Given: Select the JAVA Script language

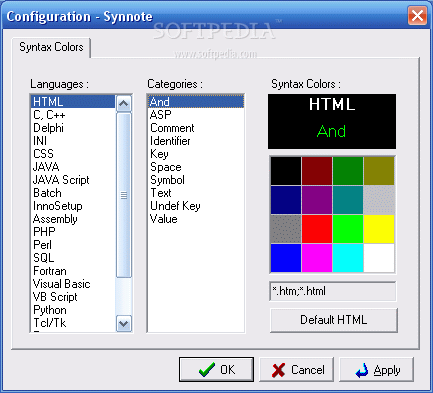Looking at the screenshot, I should [x=73, y=180].
